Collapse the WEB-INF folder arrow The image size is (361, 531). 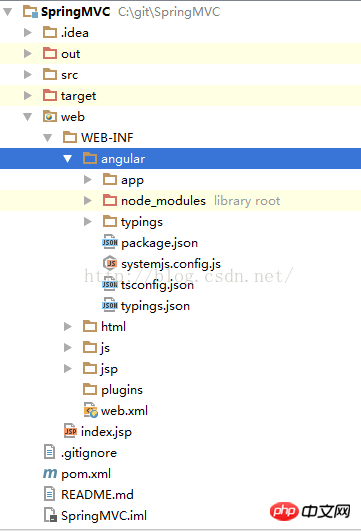[x=47, y=138]
